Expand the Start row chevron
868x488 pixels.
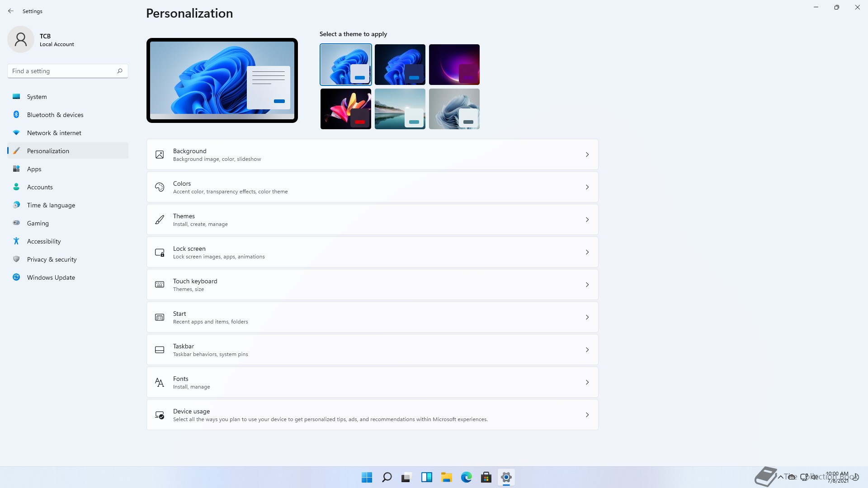pyautogui.click(x=587, y=317)
